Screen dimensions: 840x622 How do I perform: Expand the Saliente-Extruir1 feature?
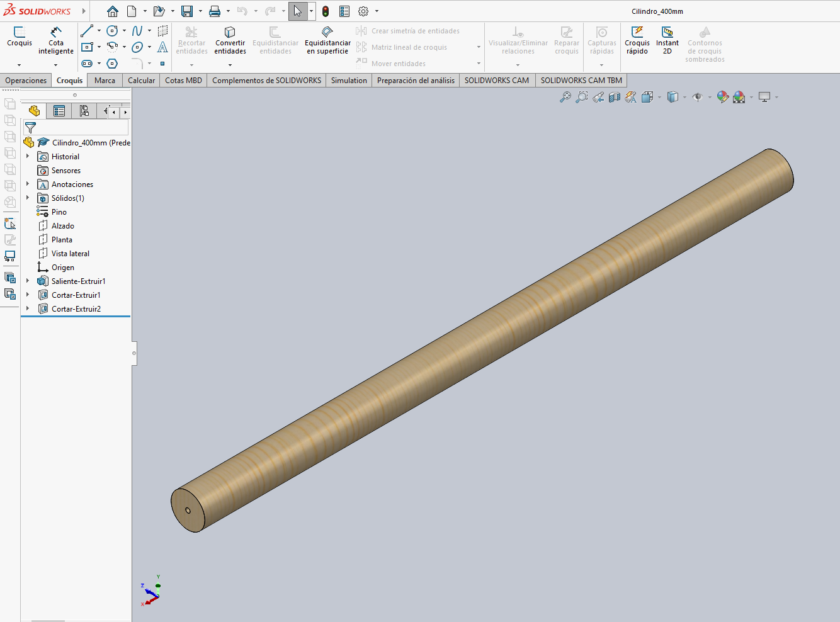(28, 281)
